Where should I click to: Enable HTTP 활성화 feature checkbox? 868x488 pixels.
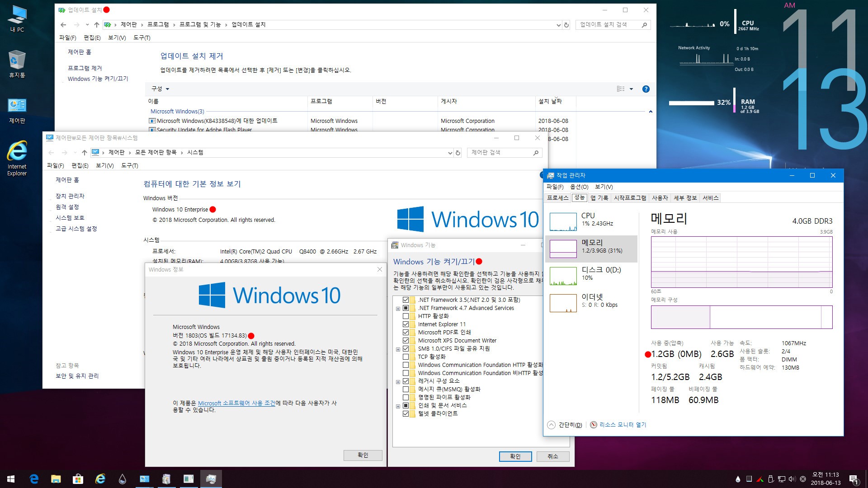pos(406,316)
